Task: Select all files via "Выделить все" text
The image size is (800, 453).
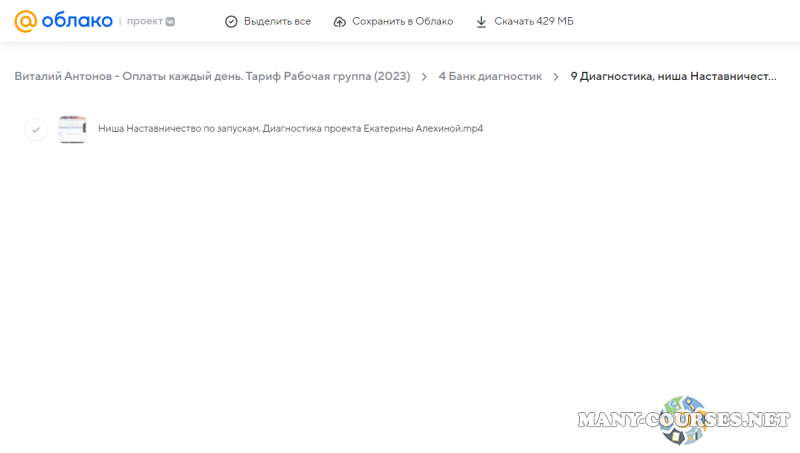Action: (x=277, y=21)
